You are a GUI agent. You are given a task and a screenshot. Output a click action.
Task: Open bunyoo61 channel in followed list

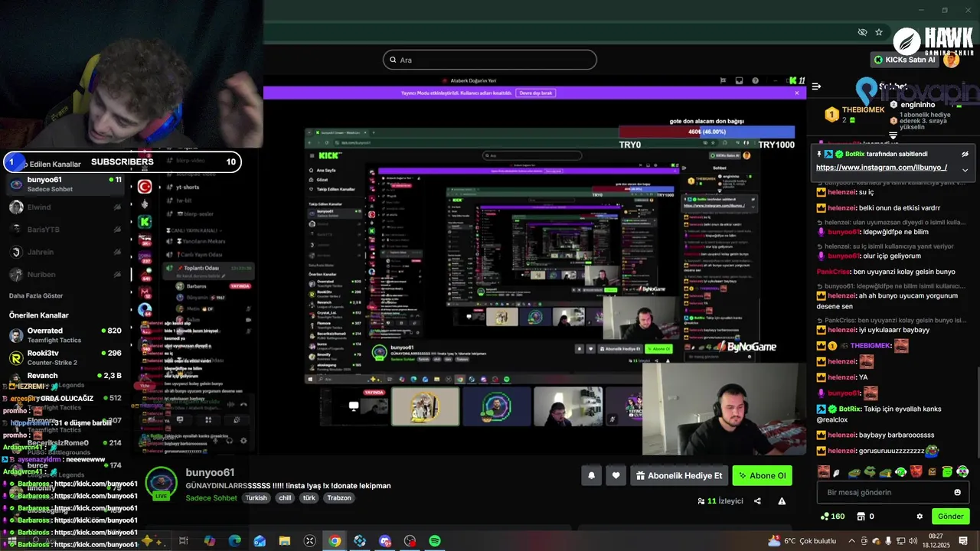coord(65,184)
